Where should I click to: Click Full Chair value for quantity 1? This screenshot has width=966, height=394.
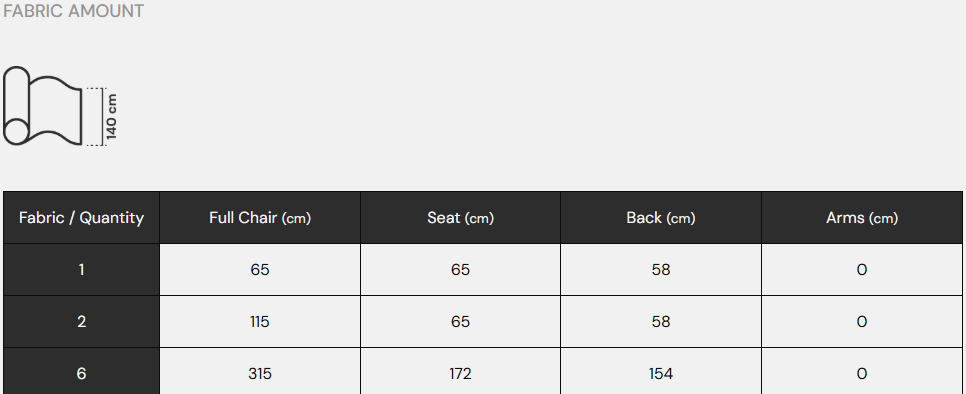coord(260,270)
